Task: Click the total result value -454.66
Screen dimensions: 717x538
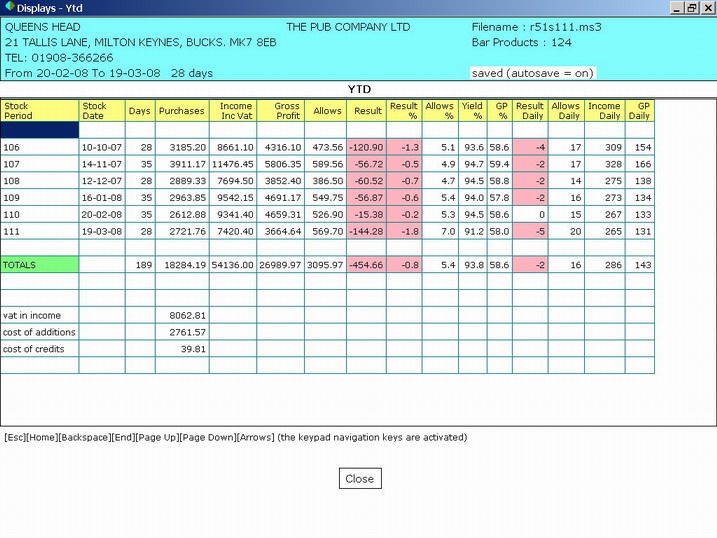Action: (x=366, y=265)
